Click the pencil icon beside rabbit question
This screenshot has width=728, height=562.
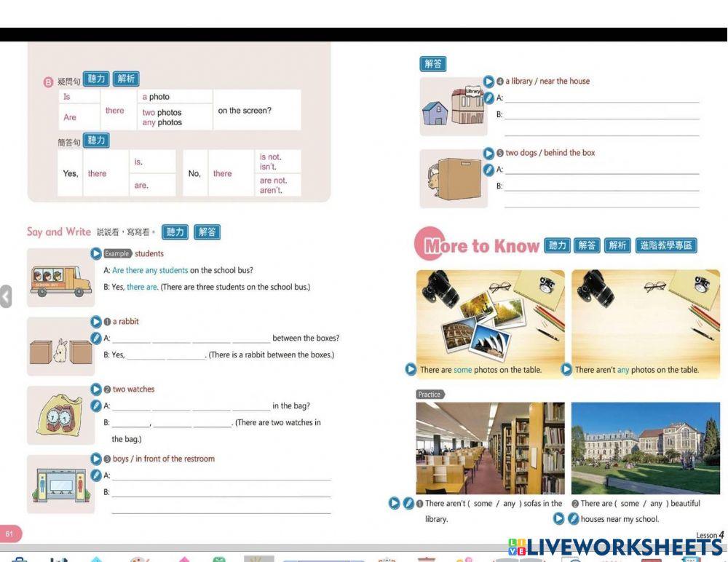96,338
